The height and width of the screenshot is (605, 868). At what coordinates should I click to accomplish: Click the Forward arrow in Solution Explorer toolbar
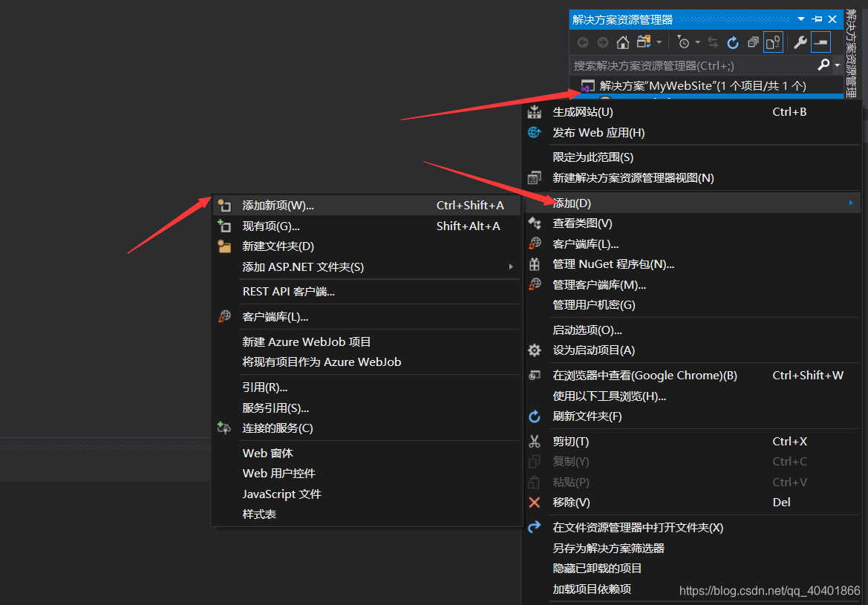point(603,42)
